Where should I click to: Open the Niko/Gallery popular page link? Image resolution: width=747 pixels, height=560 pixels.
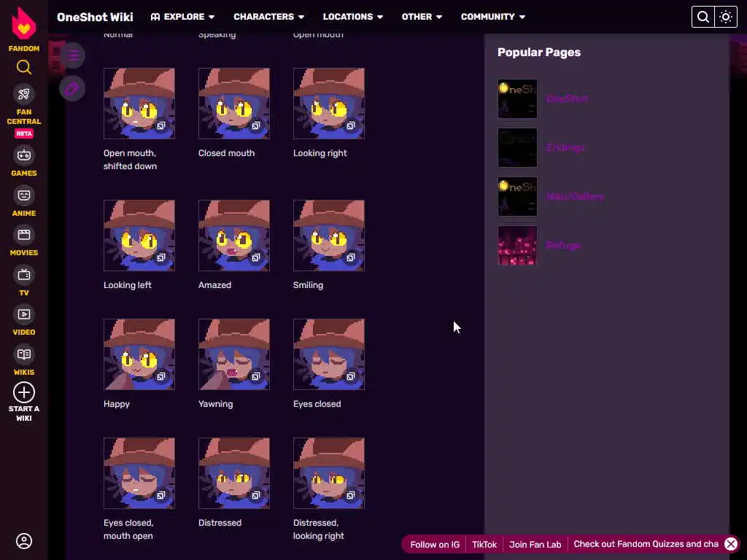point(575,196)
